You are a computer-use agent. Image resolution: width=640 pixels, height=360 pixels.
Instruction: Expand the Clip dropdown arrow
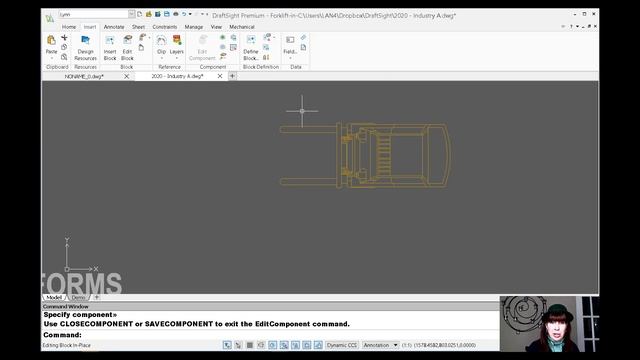click(162, 58)
